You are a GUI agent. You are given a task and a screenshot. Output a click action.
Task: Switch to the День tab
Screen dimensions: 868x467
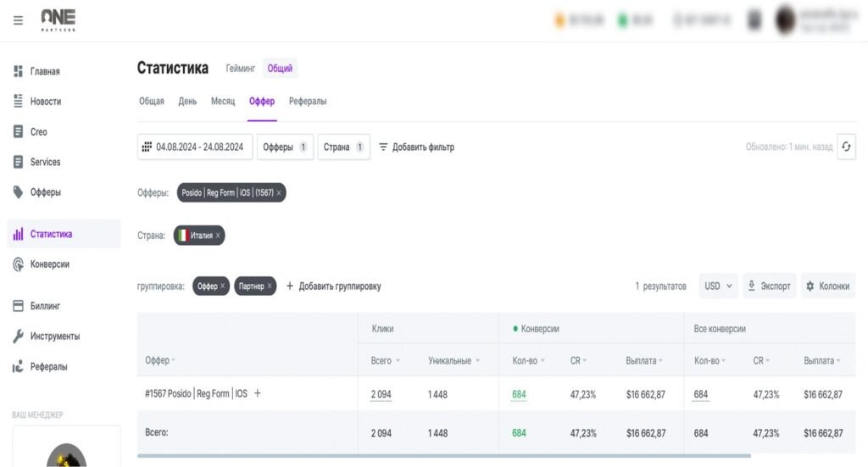tap(187, 101)
